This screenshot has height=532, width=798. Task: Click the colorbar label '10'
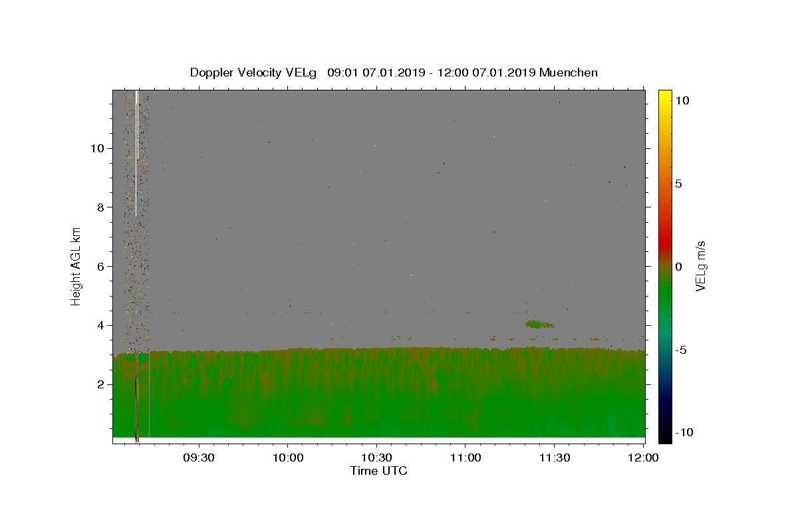pos(682,100)
